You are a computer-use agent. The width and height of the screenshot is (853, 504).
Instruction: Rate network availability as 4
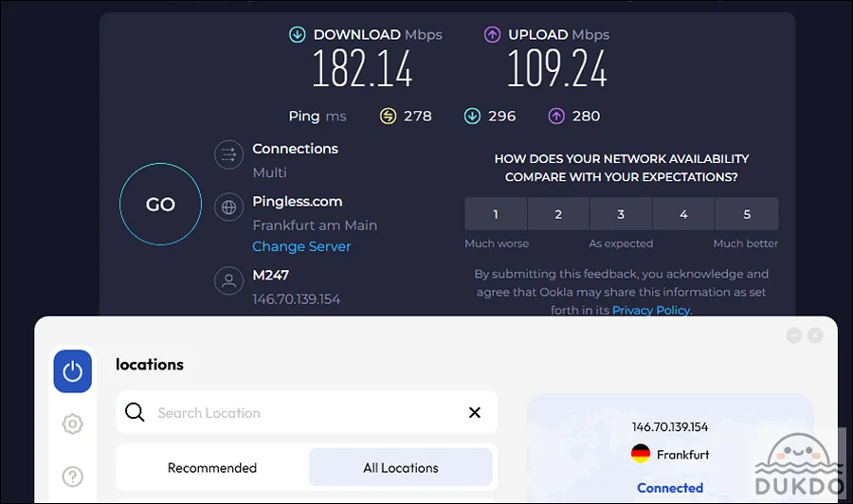(x=683, y=214)
